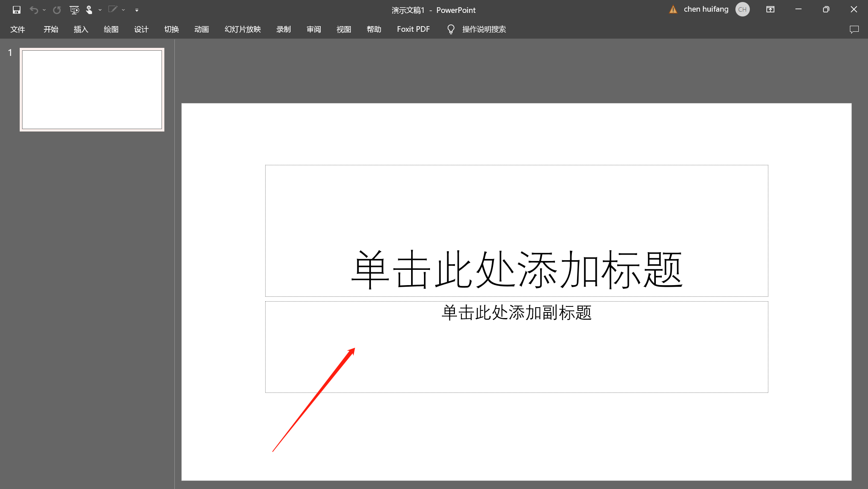Click the account warning triangle icon
The height and width of the screenshot is (489, 868).
(x=673, y=10)
